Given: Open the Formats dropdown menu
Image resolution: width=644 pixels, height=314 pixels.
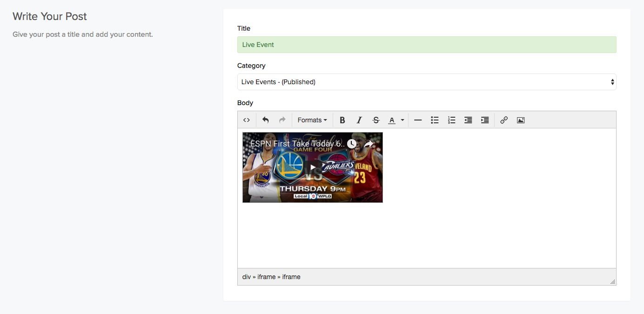Looking at the screenshot, I should [312, 120].
